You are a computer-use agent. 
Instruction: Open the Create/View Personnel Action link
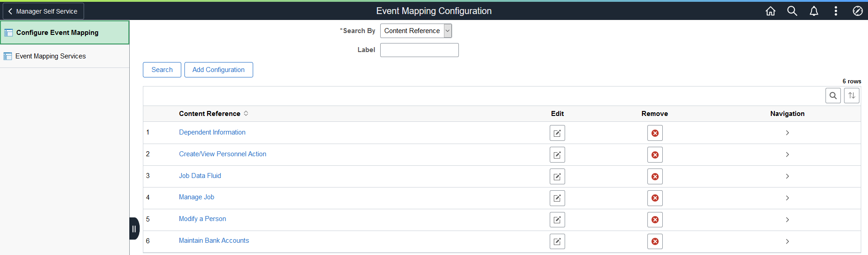point(222,154)
